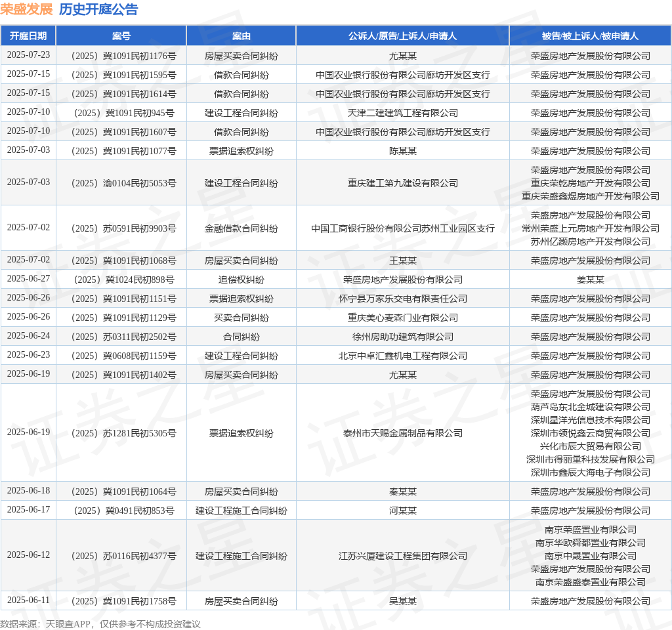Click defendant 南京荣盛盛泰置业有限公司
672x630 pixels.
590,582
